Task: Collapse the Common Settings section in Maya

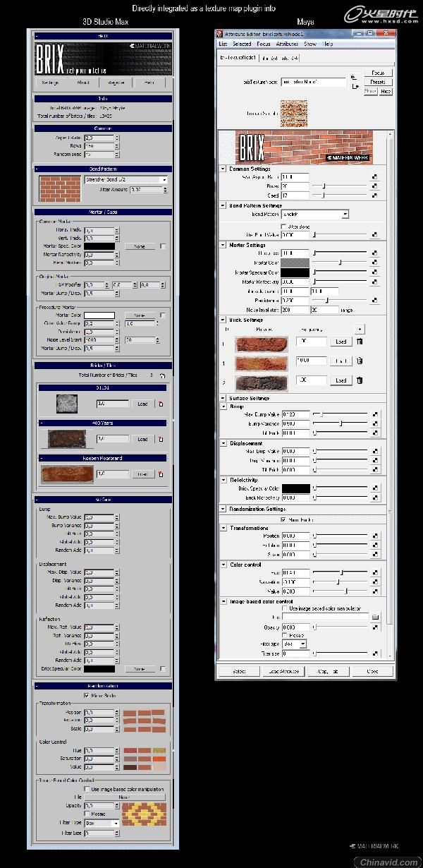Action: click(223, 169)
